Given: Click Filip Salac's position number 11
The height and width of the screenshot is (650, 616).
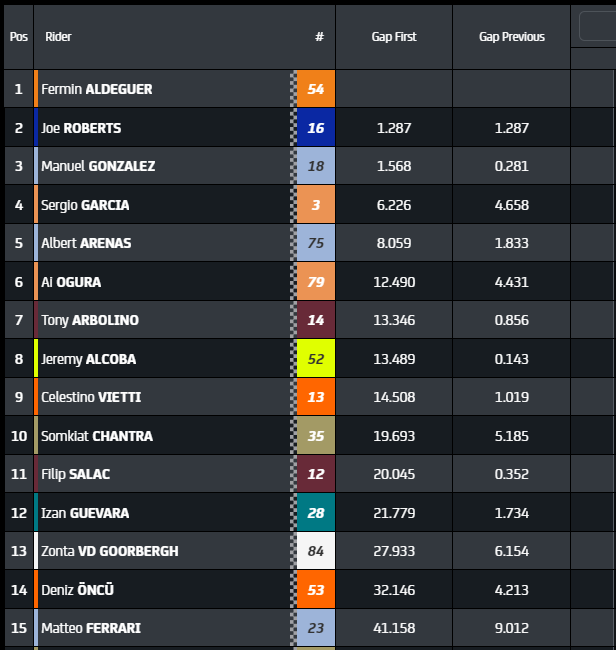Looking at the screenshot, I should [x=18, y=474].
